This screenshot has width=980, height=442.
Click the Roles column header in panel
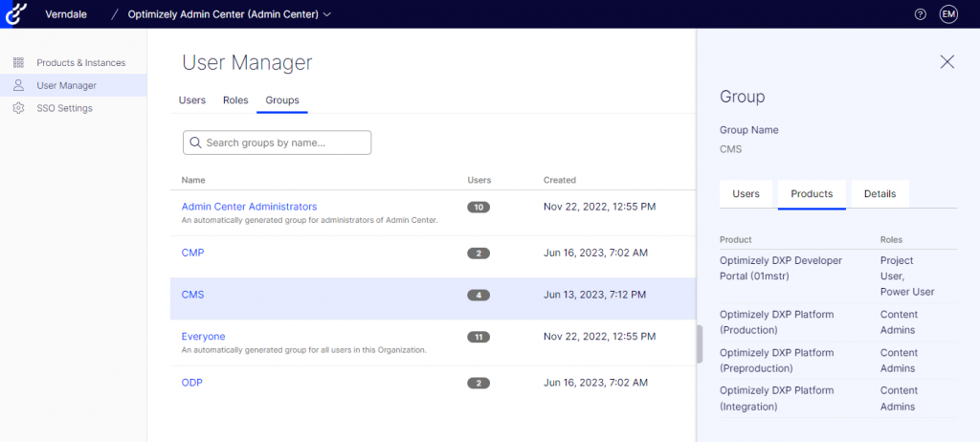(x=891, y=239)
